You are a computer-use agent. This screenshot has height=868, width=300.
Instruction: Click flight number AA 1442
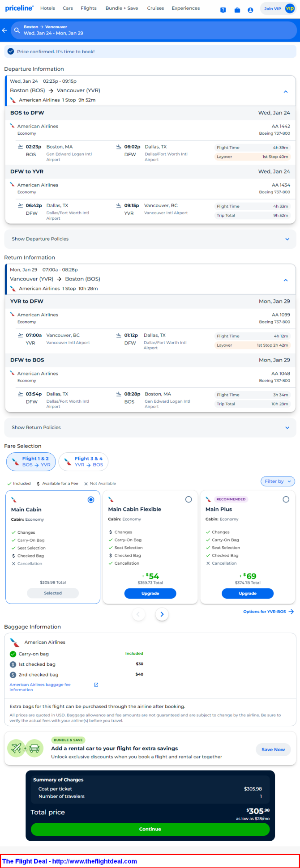coord(281,126)
